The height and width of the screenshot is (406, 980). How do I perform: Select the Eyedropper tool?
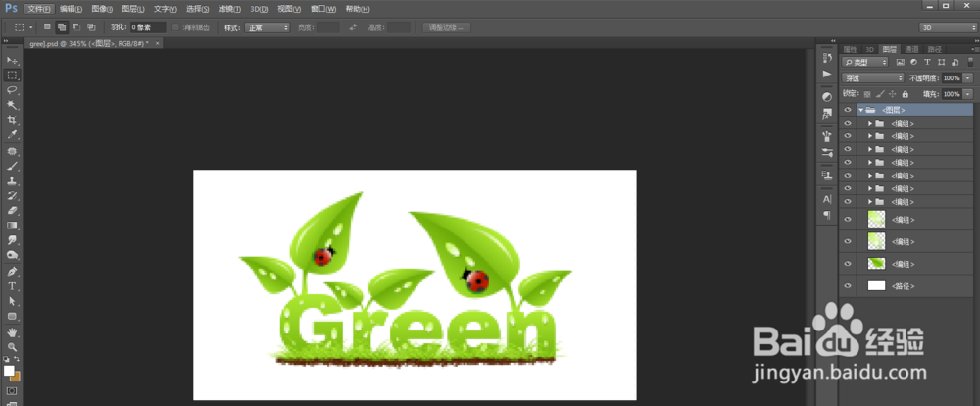12,135
